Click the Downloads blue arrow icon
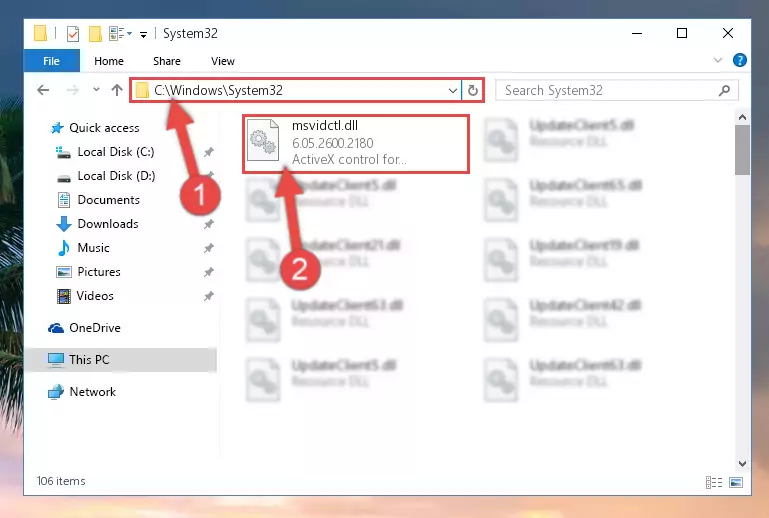 pos(63,224)
